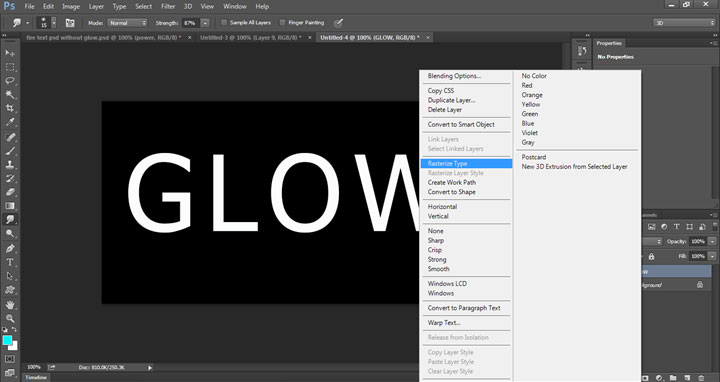Select the Custom Shape tool
Screen dimensions: 720x382
pos(10,290)
